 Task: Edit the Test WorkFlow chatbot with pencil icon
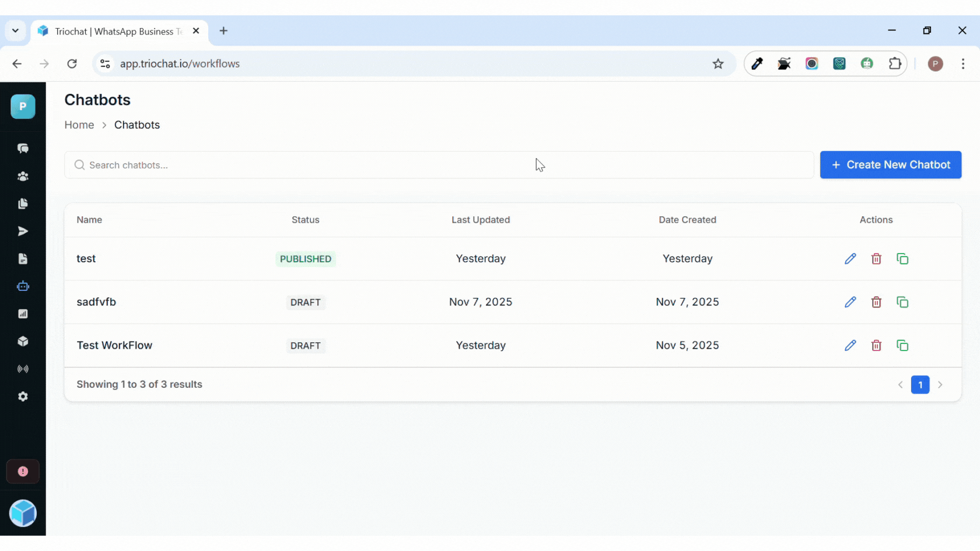pos(850,345)
